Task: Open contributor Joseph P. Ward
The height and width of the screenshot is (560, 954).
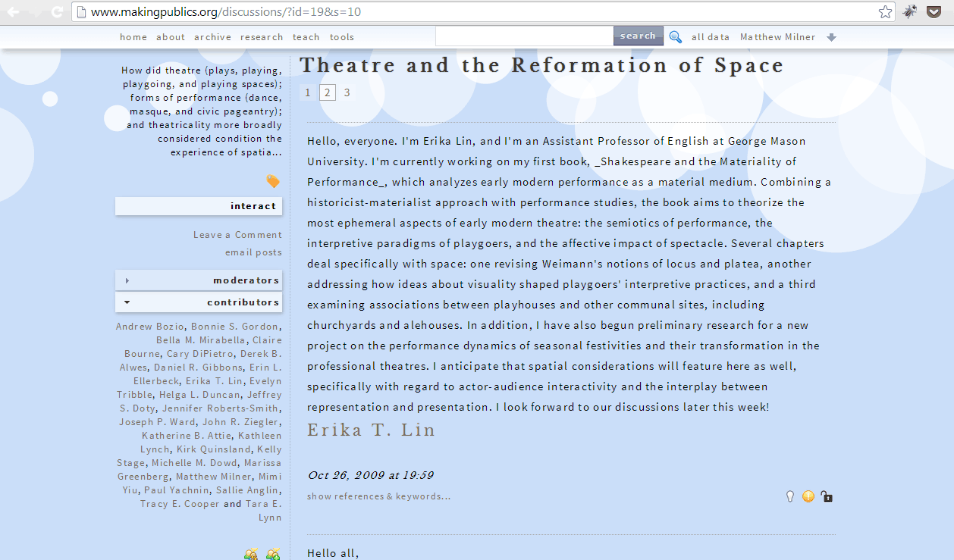Action: tap(158, 422)
